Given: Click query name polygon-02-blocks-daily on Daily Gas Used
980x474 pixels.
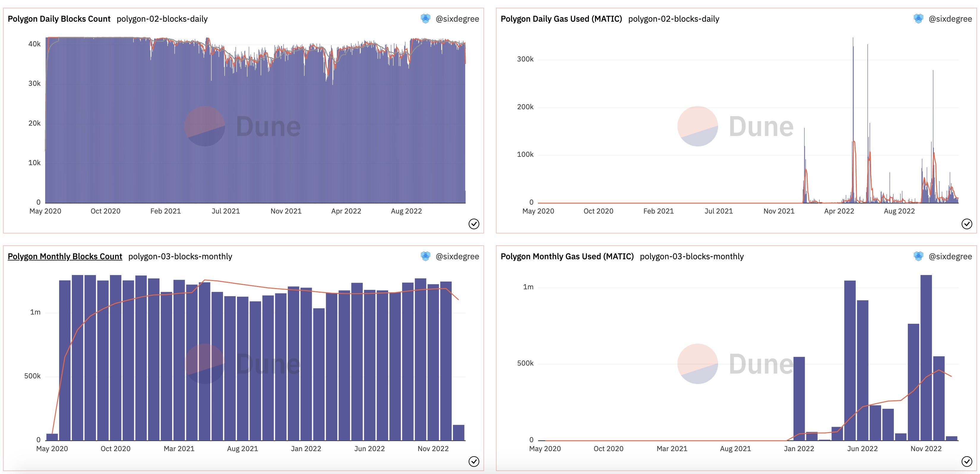Looking at the screenshot, I should pyautogui.click(x=674, y=19).
